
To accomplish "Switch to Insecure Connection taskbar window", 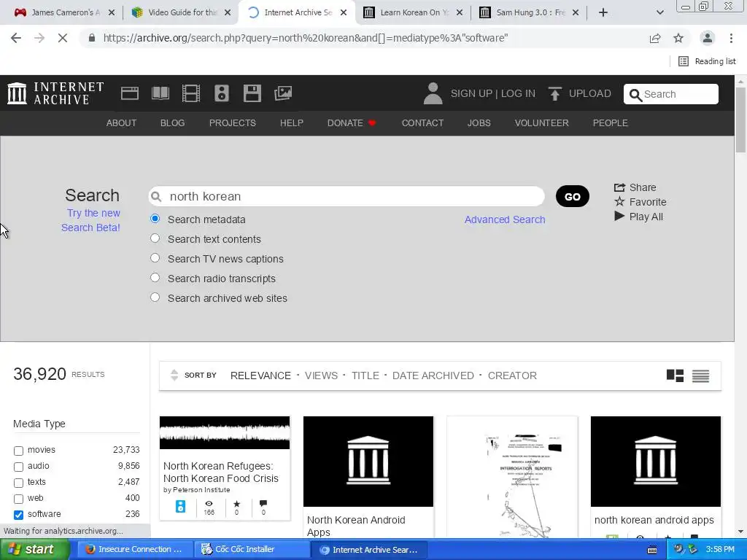I will [x=135, y=550].
